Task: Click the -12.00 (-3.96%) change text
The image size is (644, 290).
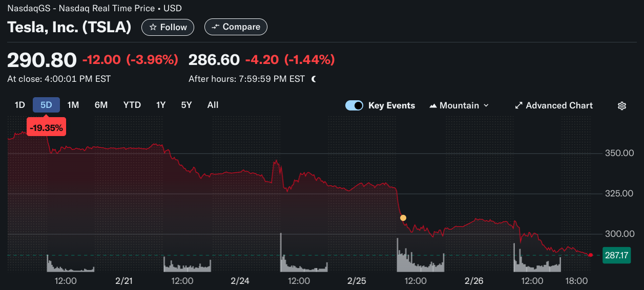Action: 130,60
